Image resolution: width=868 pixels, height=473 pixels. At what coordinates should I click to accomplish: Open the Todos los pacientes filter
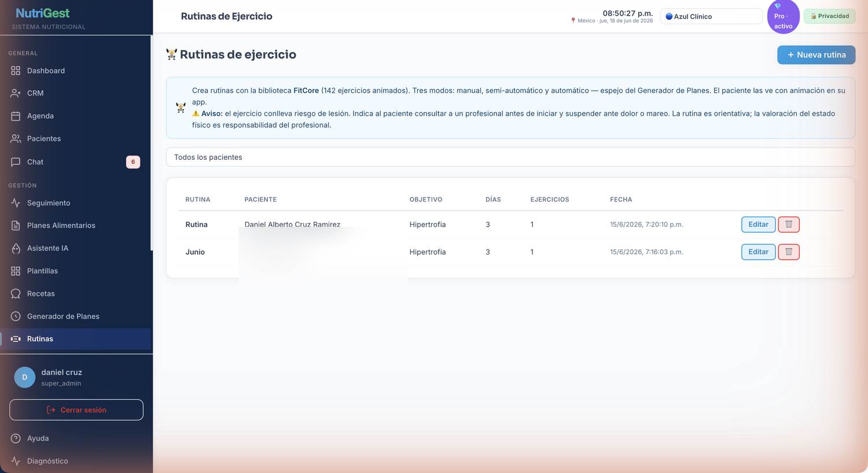coord(510,157)
